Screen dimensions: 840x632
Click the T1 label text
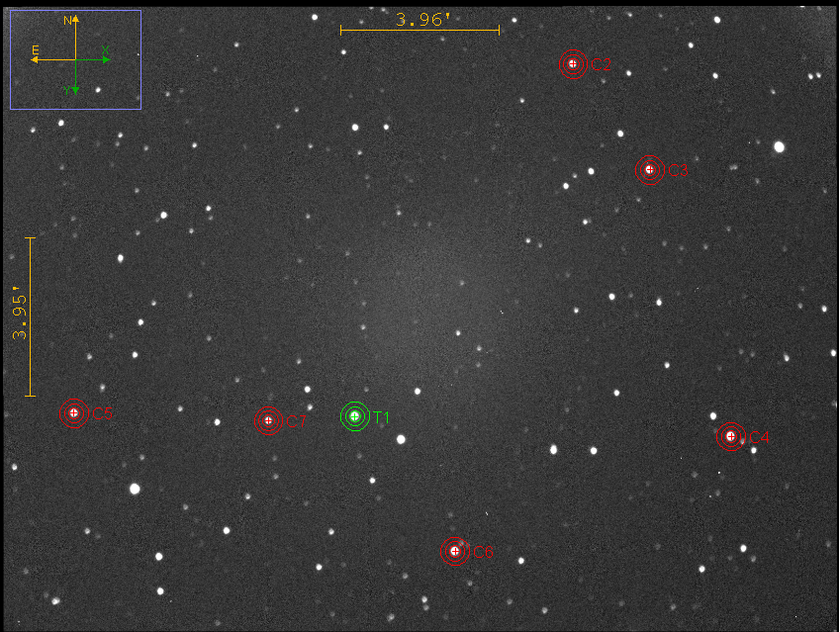click(382, 417)
